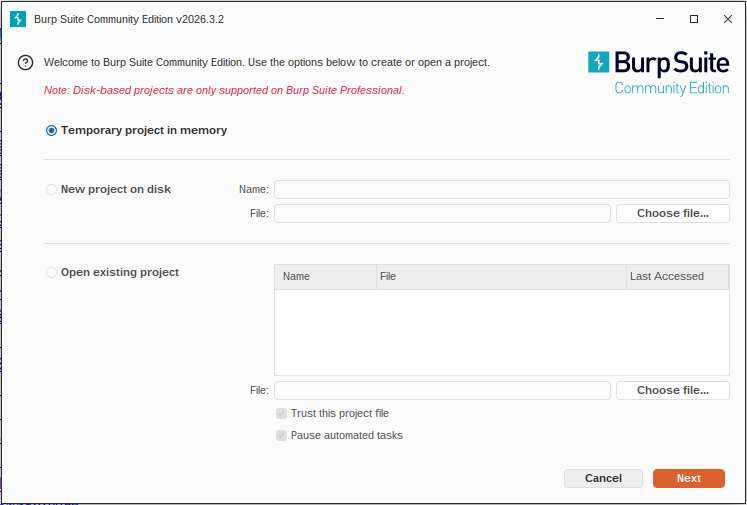The height and width of the screenshot is (505, 747).
Task: Choose file for existing project
Action: point(673,391)
